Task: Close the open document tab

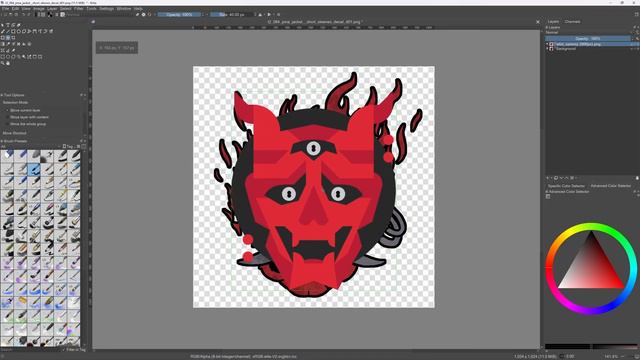Action: pos(538,22)
